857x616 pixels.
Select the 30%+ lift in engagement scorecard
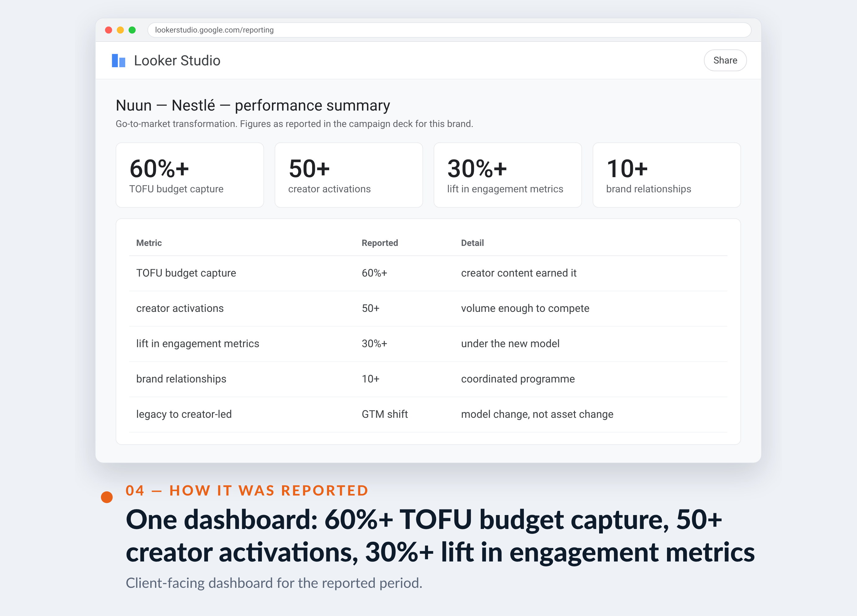tap(507, 175)
